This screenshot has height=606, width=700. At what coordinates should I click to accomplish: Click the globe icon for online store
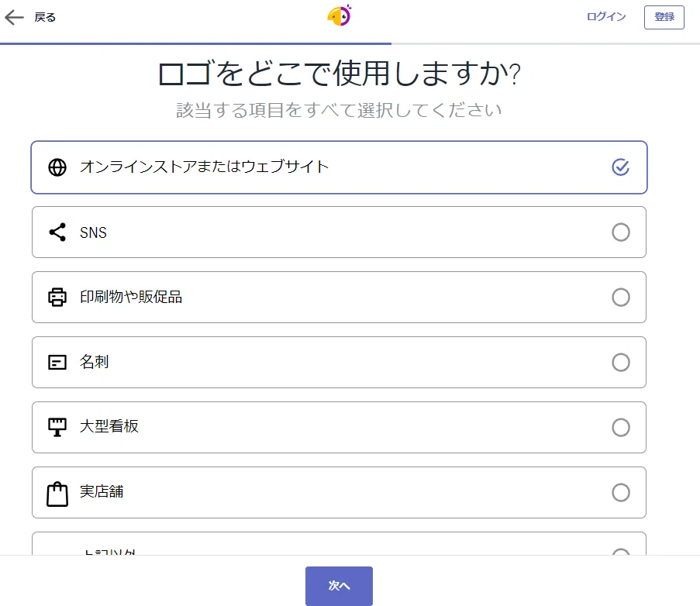coord(57,167)
